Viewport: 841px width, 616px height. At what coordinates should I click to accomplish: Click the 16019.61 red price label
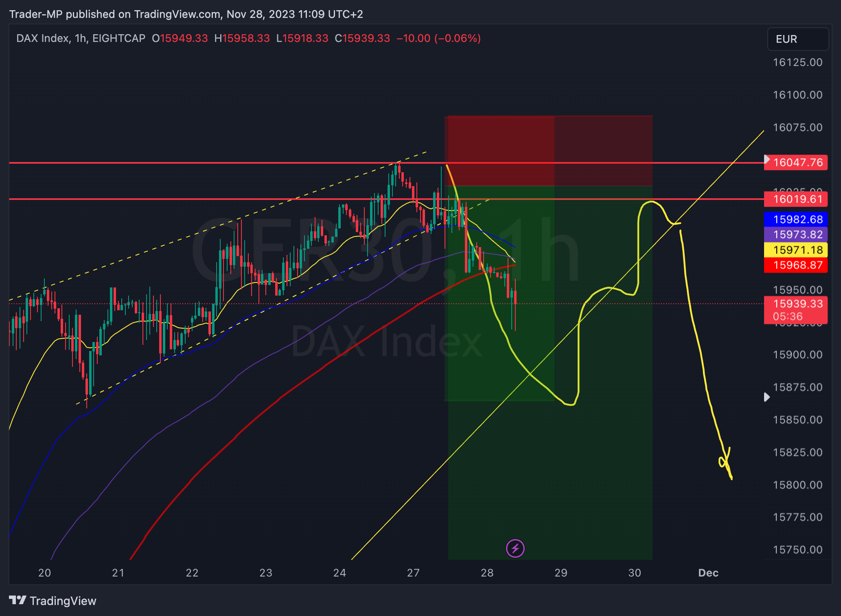click(795, 199)
